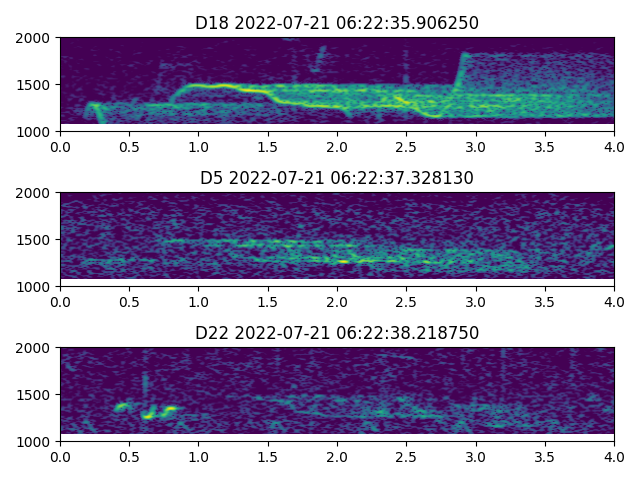Click the 1500 y-axis label of D5 plot

38,240
